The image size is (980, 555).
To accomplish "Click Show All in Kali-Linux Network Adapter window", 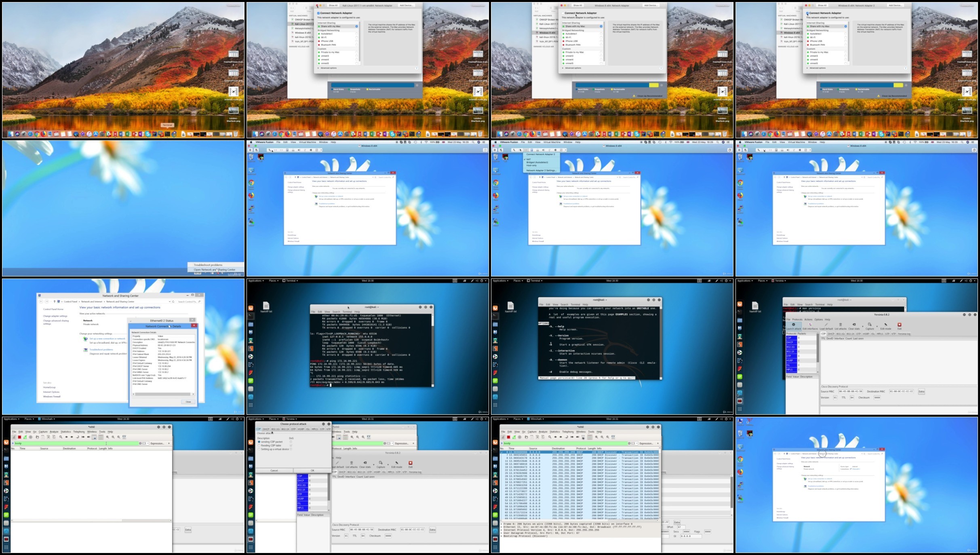I will [x=333, y=6].
